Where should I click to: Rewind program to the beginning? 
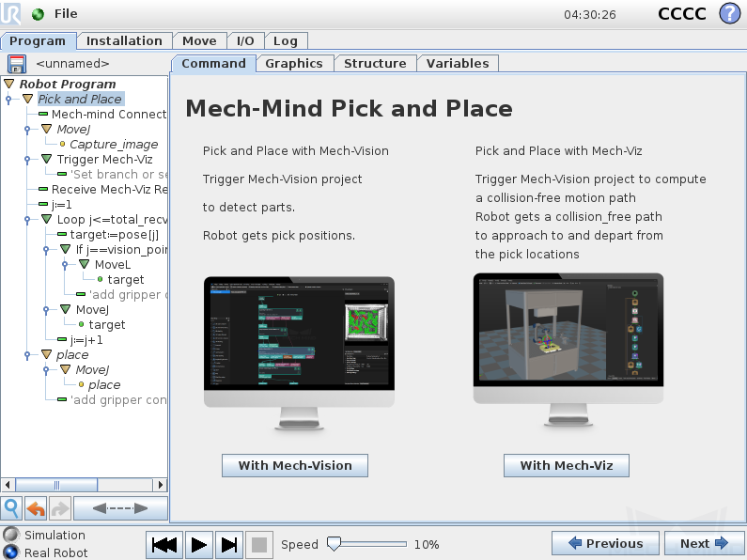coord(163,544)
